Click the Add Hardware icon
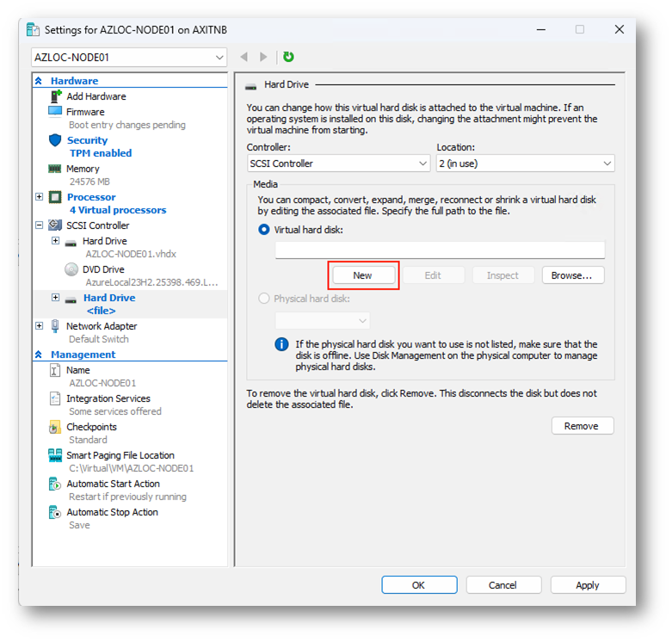The height and width of the screenshot is (642, 672). [55, 96]
